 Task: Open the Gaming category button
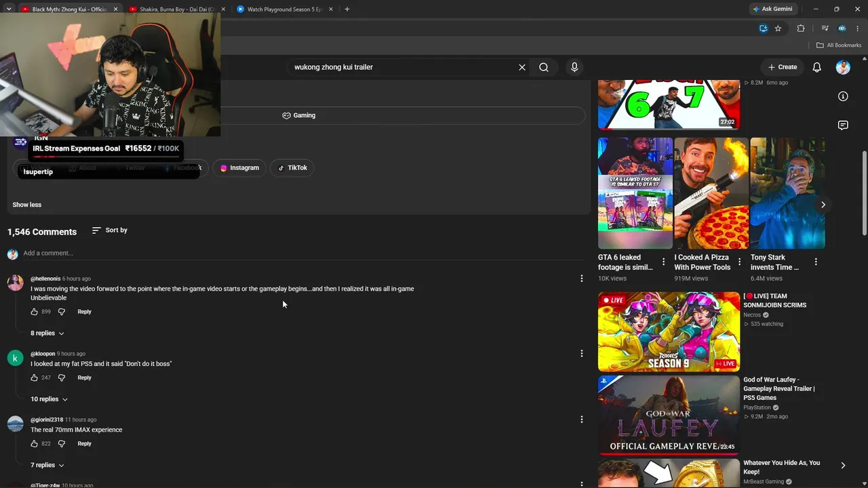(299, 115)
